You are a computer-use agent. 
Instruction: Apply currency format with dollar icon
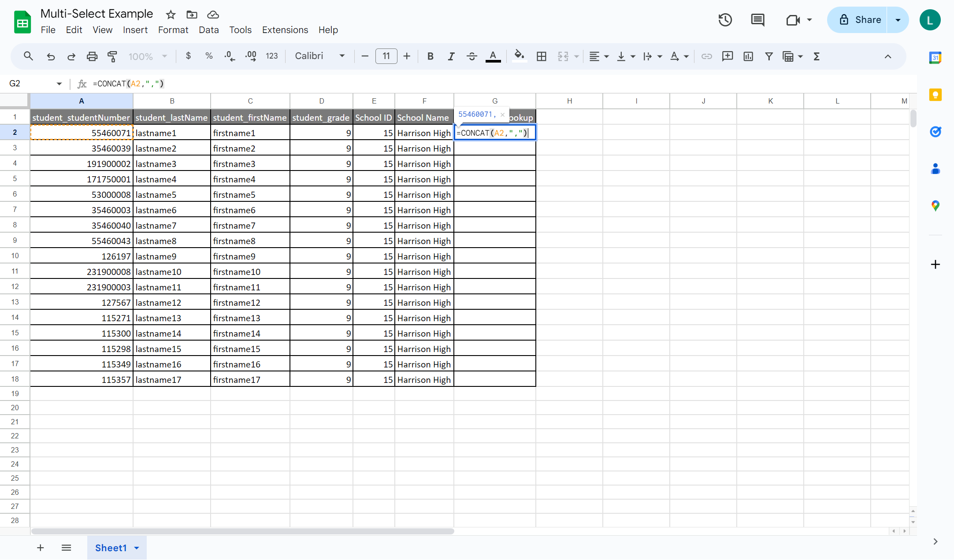188,56
